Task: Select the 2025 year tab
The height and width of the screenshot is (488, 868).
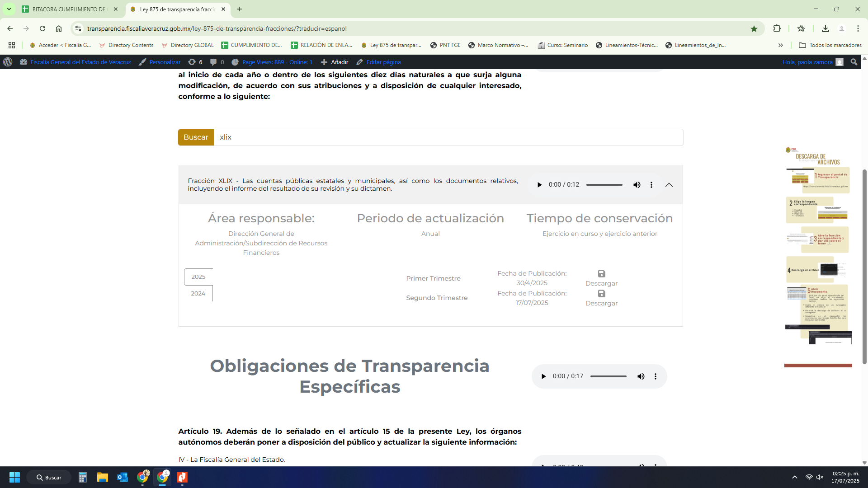Action: pos(198,277)
